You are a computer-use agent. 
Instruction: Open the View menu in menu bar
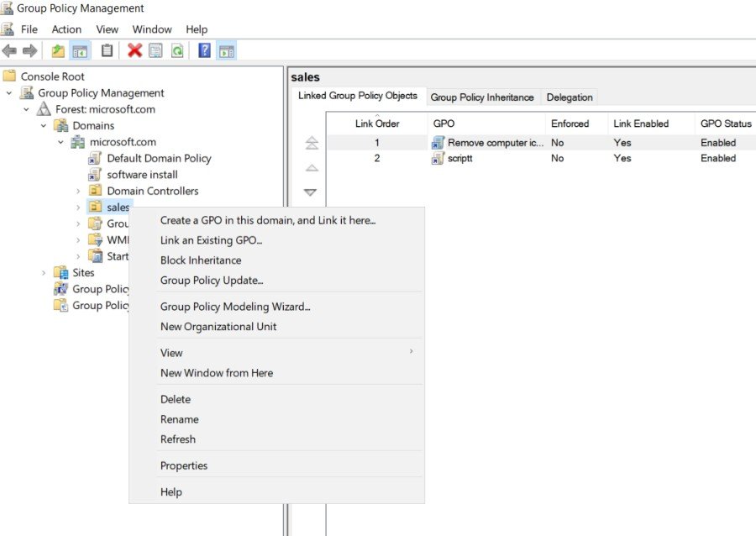[107, 29]
